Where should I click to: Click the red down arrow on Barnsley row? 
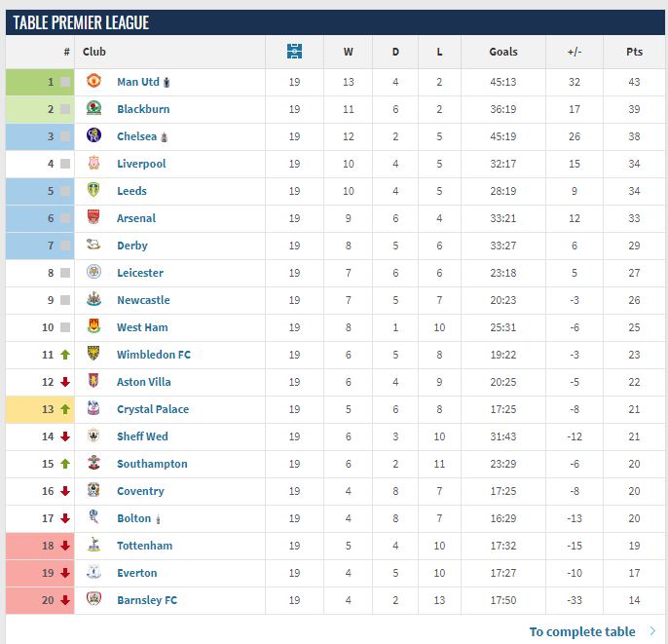pos(65,600)
